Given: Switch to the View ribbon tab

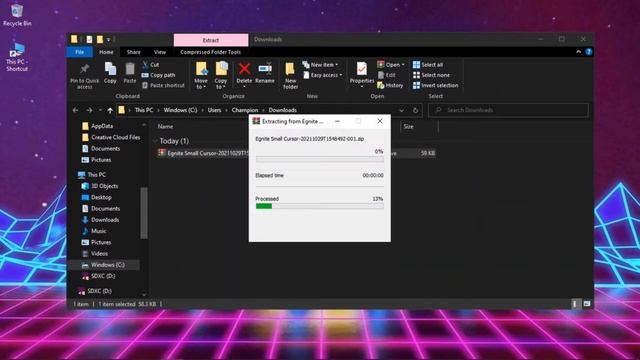Looking at the screenshot, I should (160, 52).
